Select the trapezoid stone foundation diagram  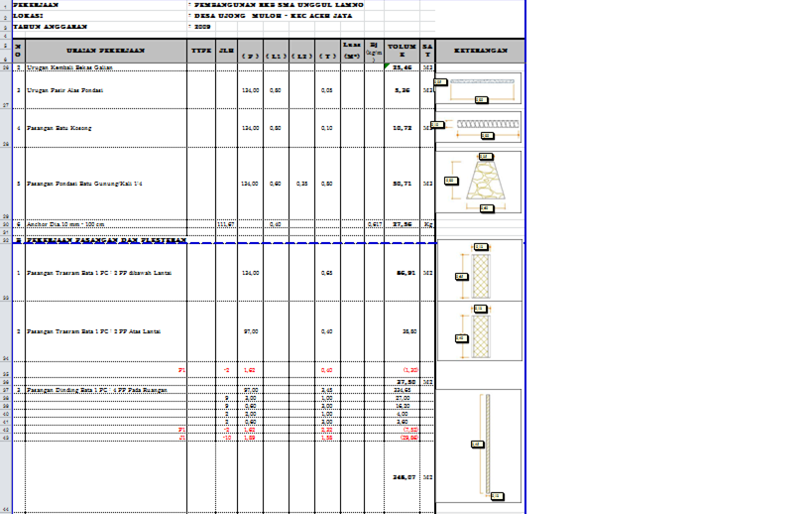(x=479, y=182)
